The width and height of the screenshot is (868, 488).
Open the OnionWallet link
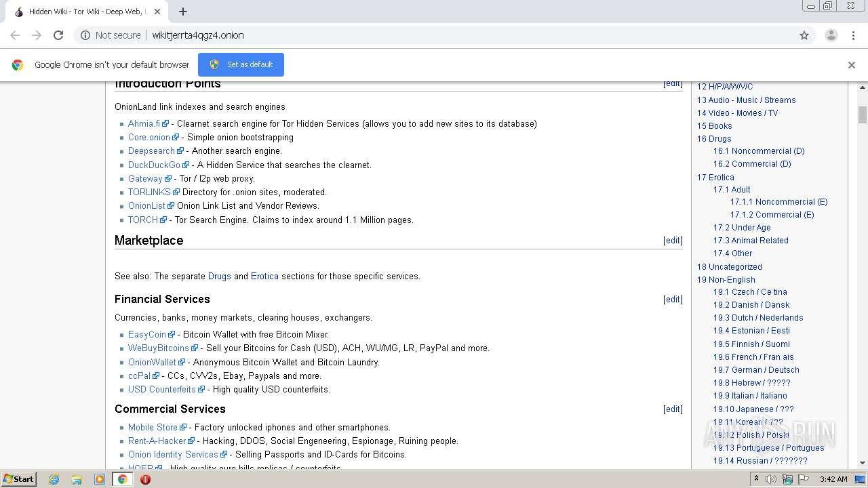152,362
